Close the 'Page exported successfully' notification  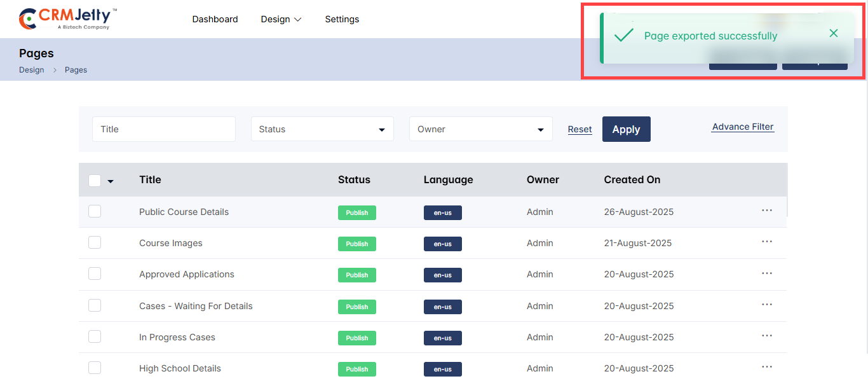click(833, 34)
